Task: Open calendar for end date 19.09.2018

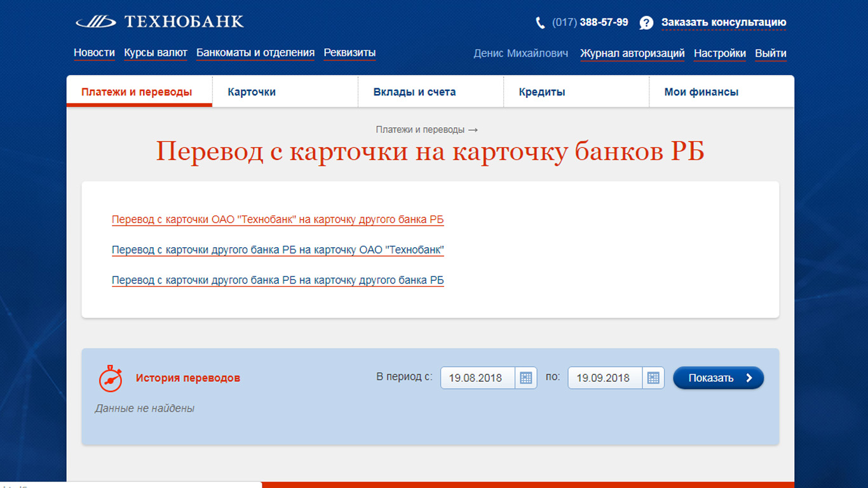Action: (653, 378)
